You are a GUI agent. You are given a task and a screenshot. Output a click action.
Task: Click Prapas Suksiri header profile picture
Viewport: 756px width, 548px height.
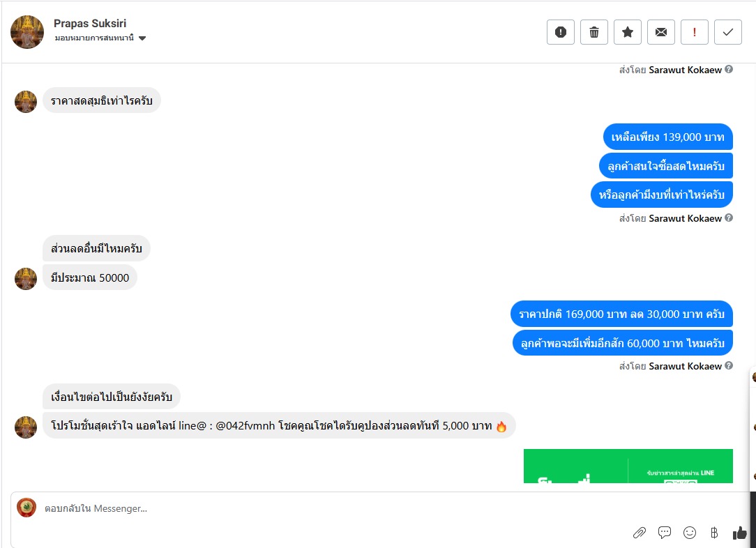[x=27, y=32]
